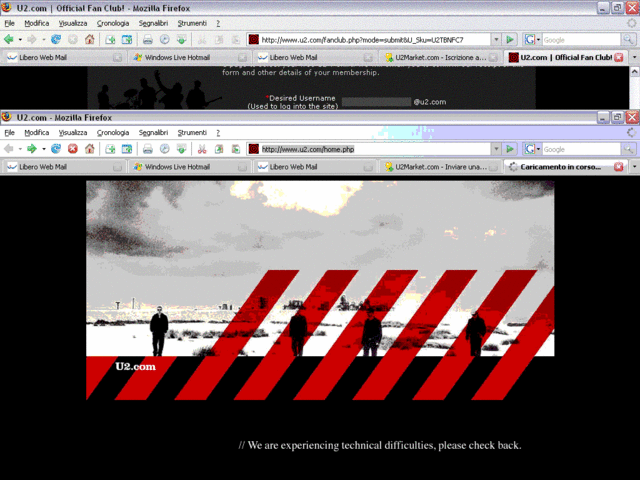
Task: Click search magnifier in front U2.com window
Action: coord(628,149)
